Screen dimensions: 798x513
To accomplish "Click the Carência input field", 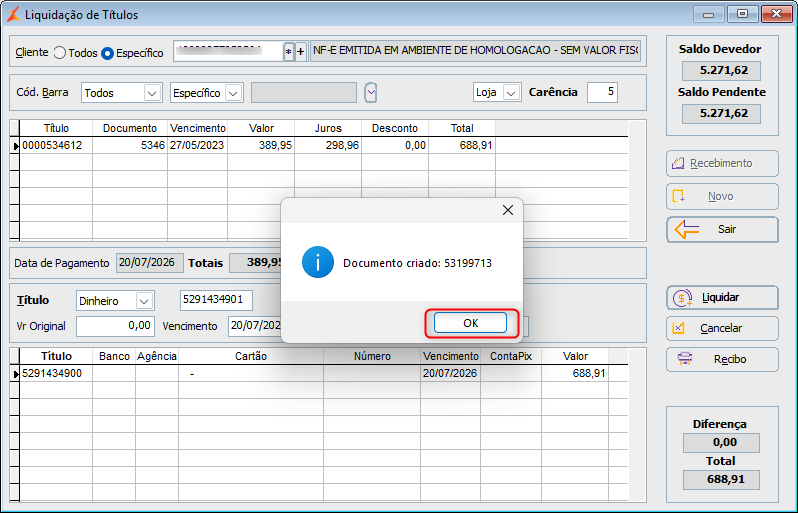I will [x=602, y=92].
